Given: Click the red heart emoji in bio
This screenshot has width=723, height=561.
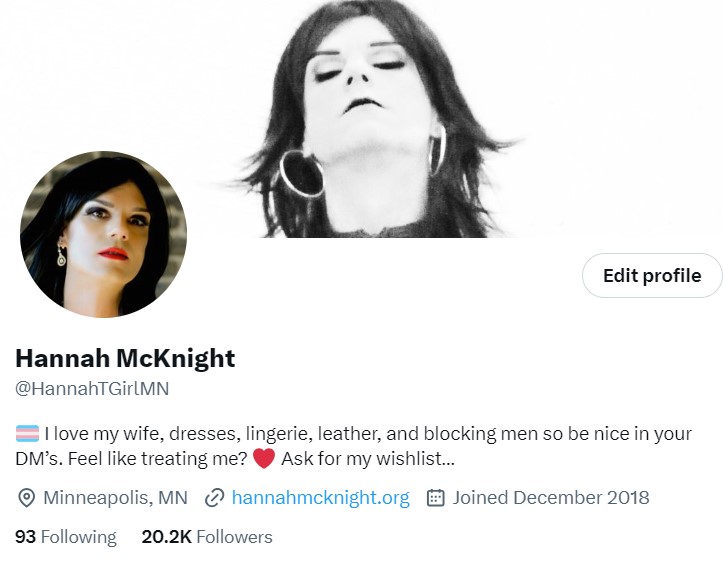Looking at the screenshot, I should click(264, 458).
